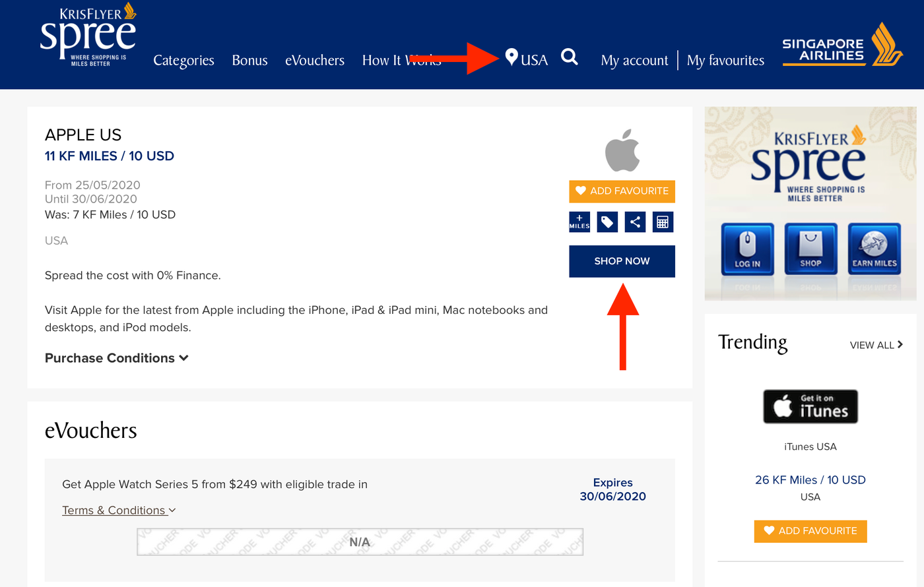Click the iTunes trending thumbnail

tap(810, 406)
